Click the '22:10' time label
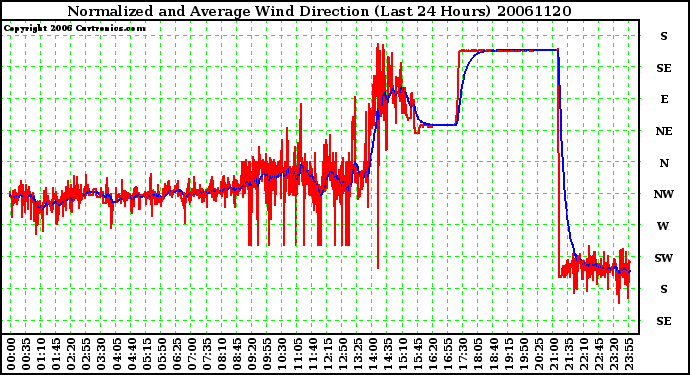690x375 pixels. [583, 354]
